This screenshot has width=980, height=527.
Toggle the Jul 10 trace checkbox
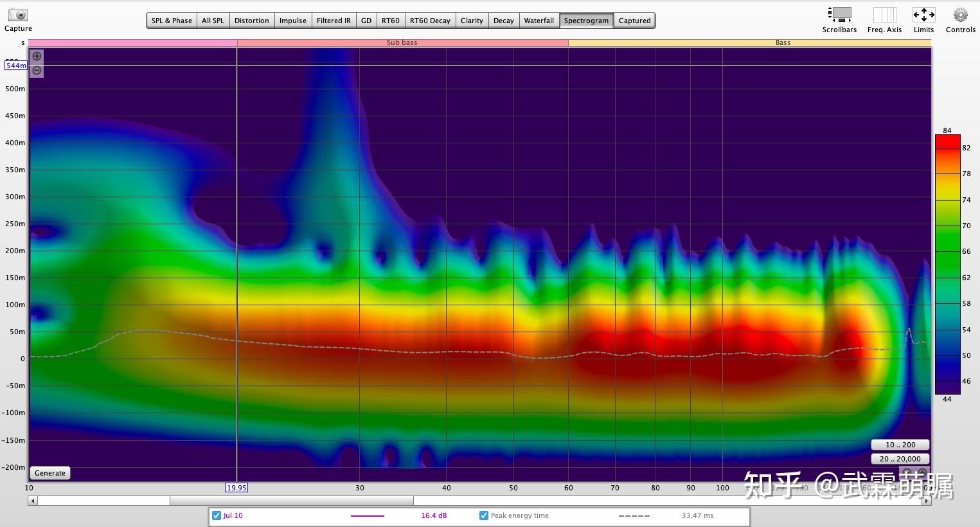pyautogui.click(x=217, y=515)
